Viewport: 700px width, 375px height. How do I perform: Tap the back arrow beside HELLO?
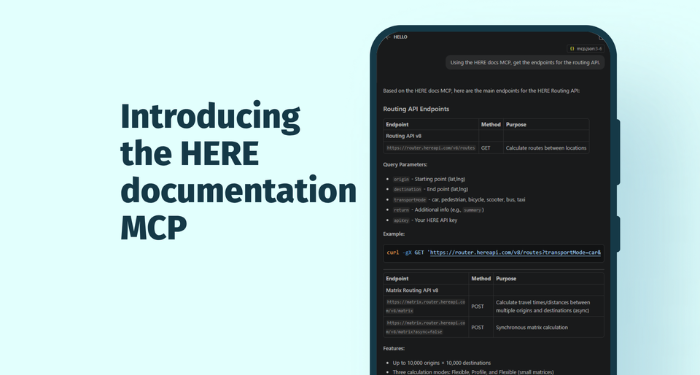pyautogui.click(x=388, y=37)
